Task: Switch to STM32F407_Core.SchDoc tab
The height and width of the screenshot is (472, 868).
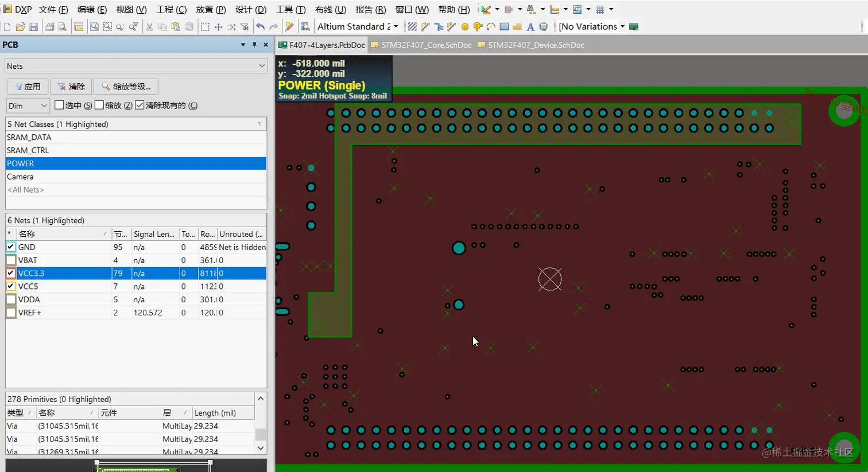Action: coord(421,45)
